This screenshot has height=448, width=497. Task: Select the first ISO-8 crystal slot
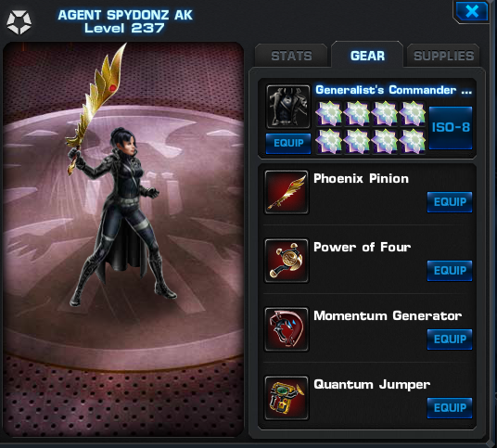(x=328, y=113)
